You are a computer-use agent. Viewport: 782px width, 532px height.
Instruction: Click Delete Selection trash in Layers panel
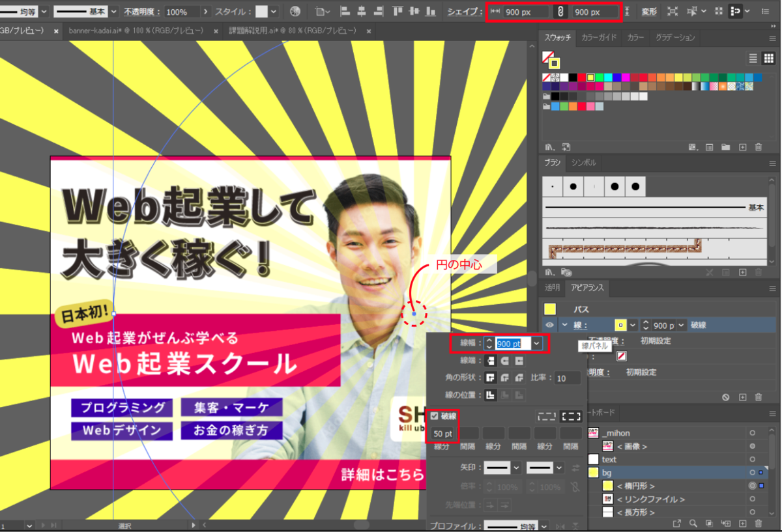[759, 523]
